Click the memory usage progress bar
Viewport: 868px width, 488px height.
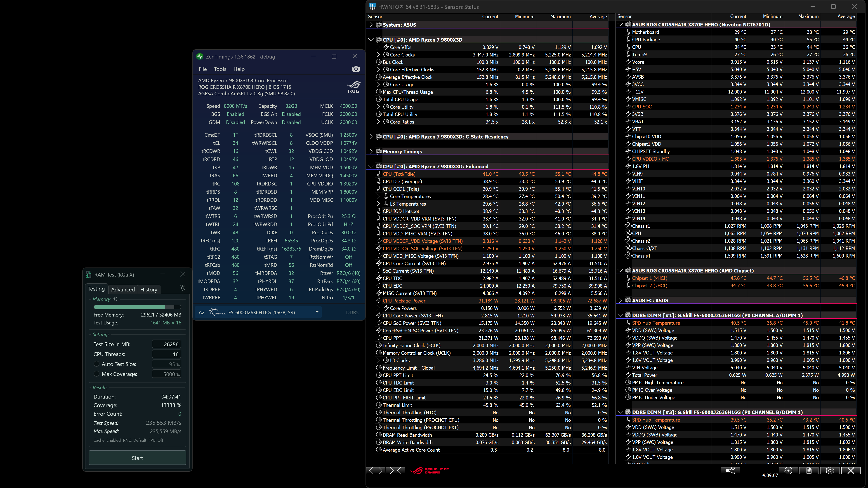pyautogui.click(x=137, y=307)
